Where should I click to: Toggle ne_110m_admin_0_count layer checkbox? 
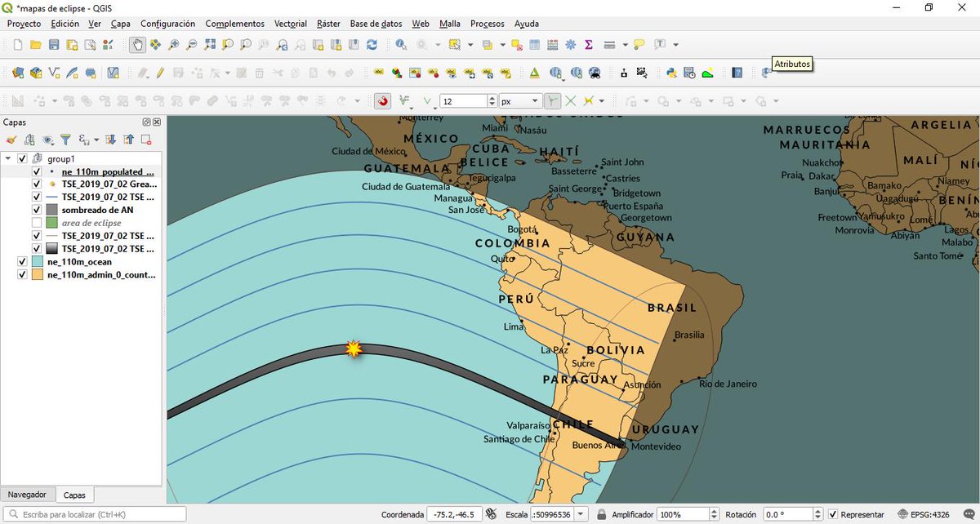[x=22, y=275]
